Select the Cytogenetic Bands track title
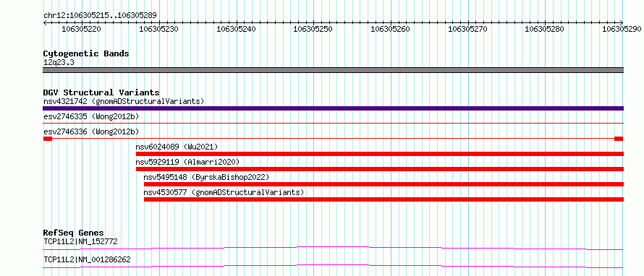The image size is (644, 276). 86,53
